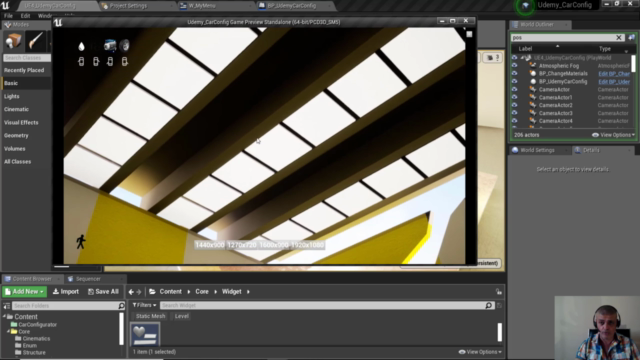
Task: Go forward in Content Browser history
Action: (139, 292)
